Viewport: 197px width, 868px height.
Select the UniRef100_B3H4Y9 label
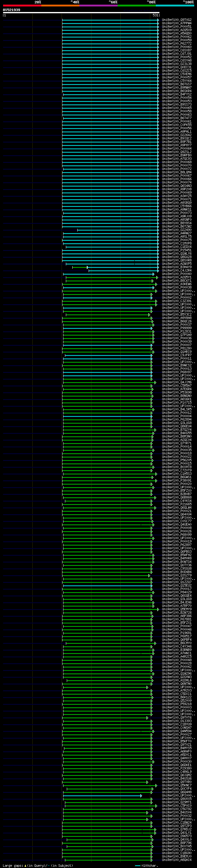tap(177, 267)
